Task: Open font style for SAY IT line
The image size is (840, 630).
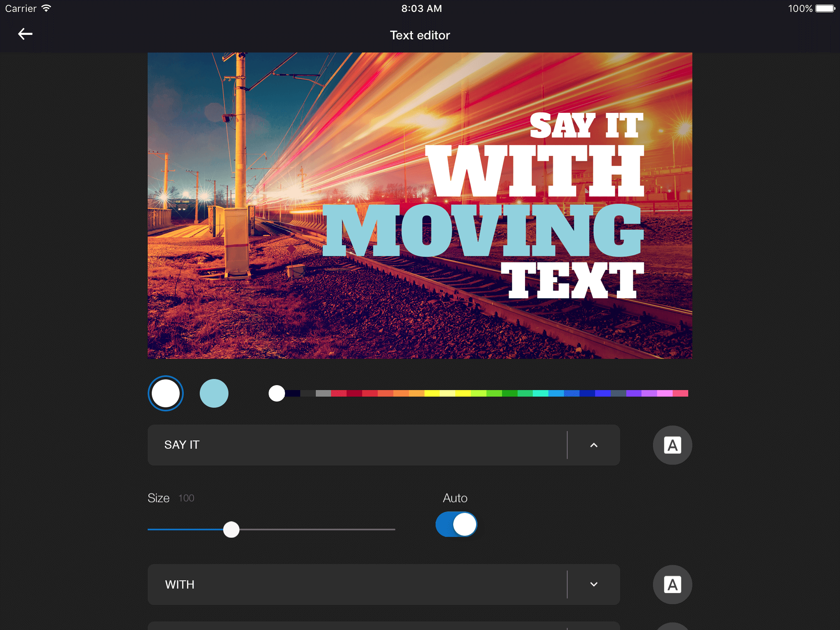Action: (672, 445)
